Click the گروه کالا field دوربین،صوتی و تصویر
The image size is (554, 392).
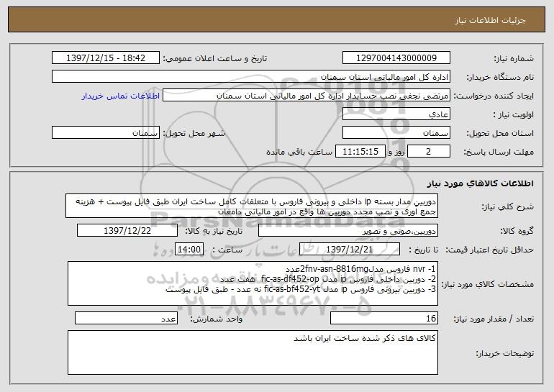348,230
